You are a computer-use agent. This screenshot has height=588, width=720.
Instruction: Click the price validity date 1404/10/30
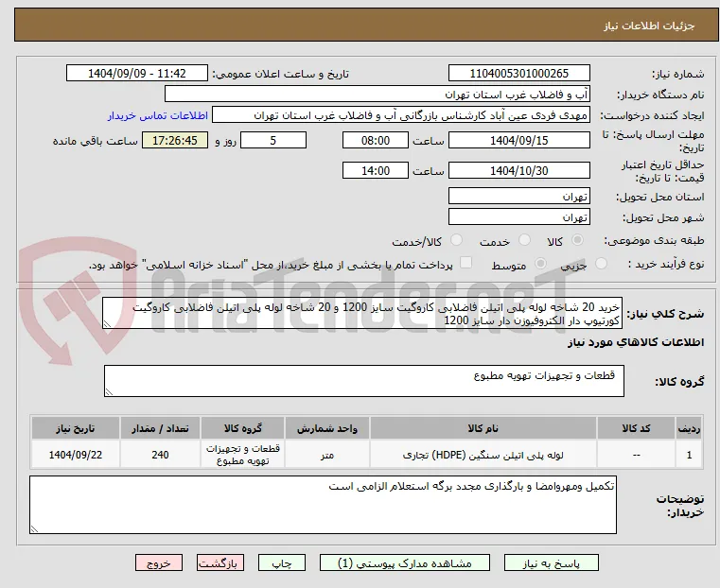(x=519, y=170)
